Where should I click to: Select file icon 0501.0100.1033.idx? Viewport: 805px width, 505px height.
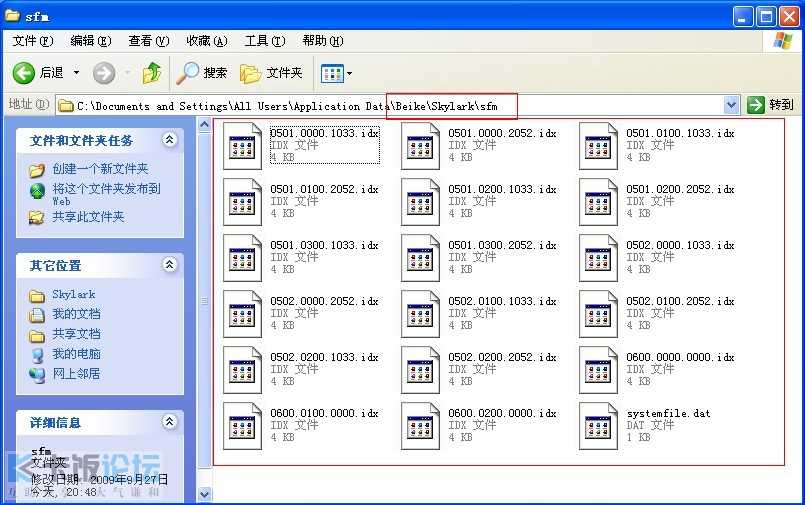tap(599, 146)
